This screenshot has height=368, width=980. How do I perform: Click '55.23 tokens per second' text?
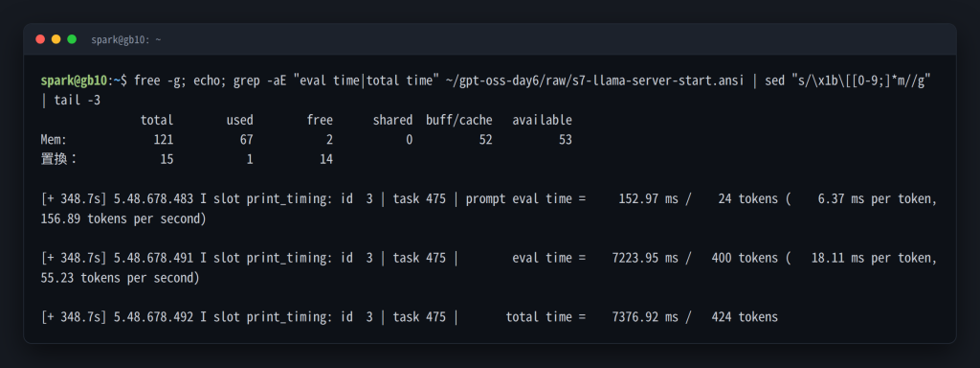(117, 278)
